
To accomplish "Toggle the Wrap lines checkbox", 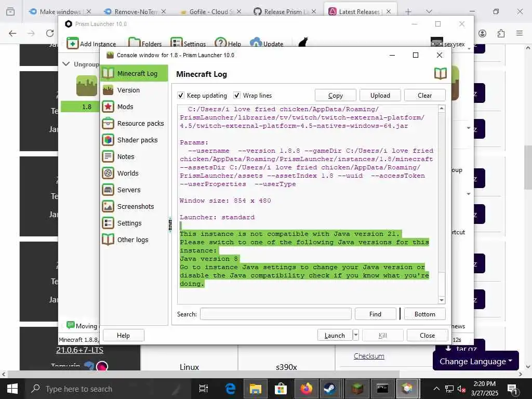I will click(237, 96).
